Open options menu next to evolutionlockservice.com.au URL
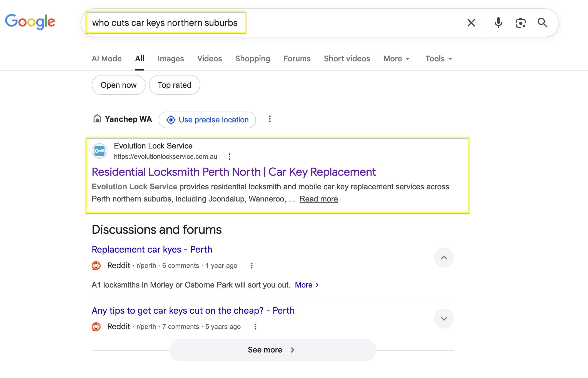The height and width of the screenshot is (378, 588). pos(229,157)
